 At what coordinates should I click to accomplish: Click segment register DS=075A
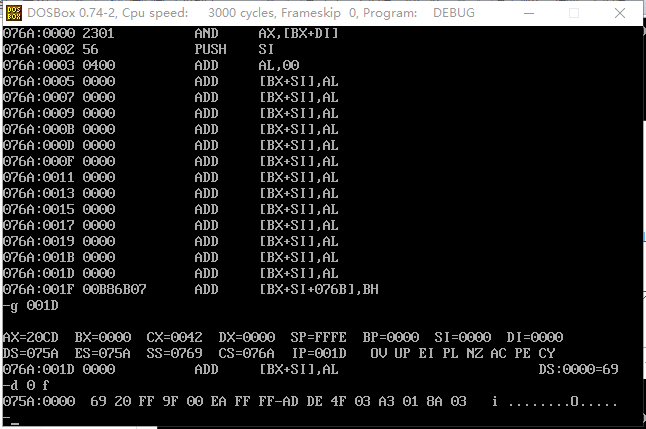click(30, 354)
